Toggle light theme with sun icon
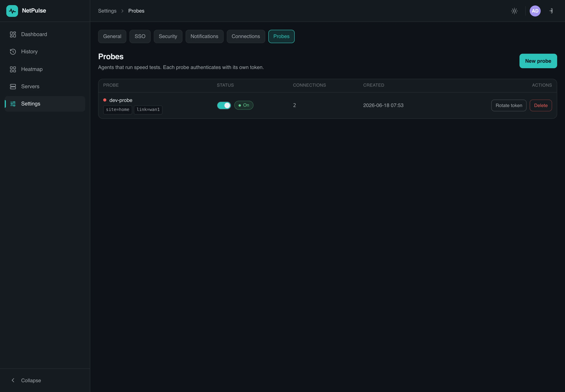 point(514,11)
